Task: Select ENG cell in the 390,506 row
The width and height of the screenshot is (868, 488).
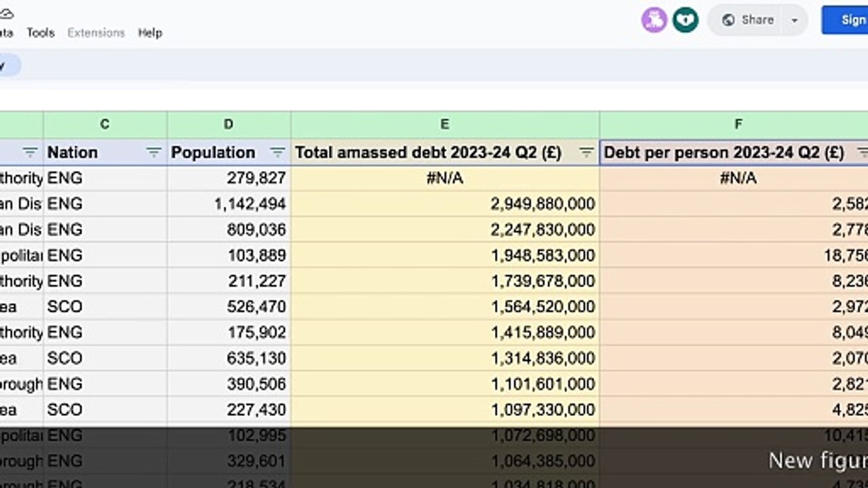Action: 105,384
